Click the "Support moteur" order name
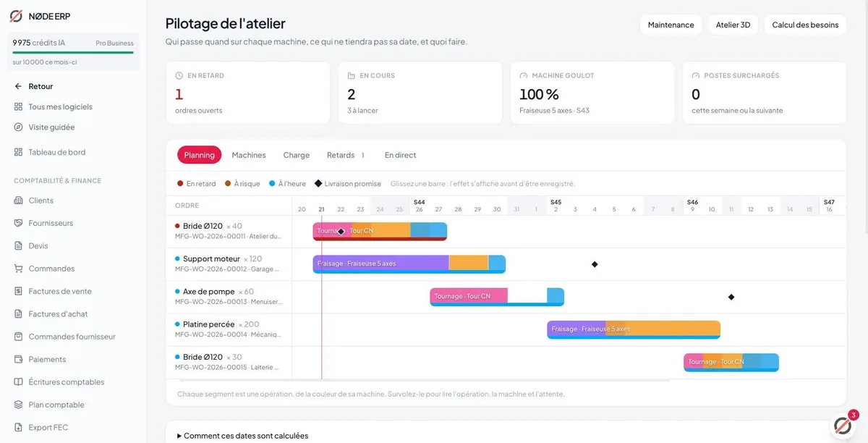The width and height of the screenshot is (868, 443). coord(211,258)
